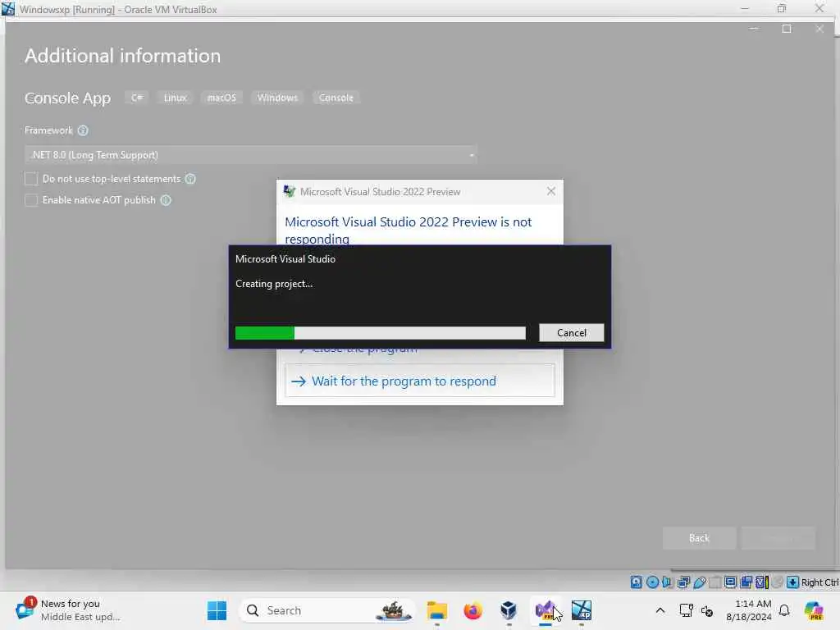Click VirtualBox USB devices status icon

point(700,582)
